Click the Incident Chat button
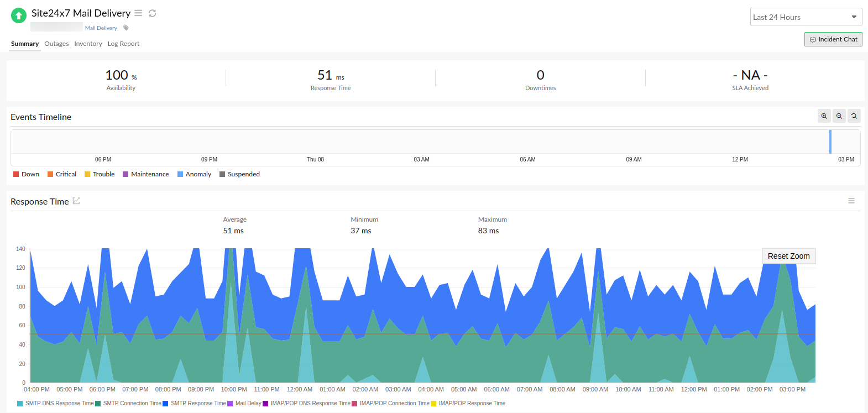 (833, 39)
